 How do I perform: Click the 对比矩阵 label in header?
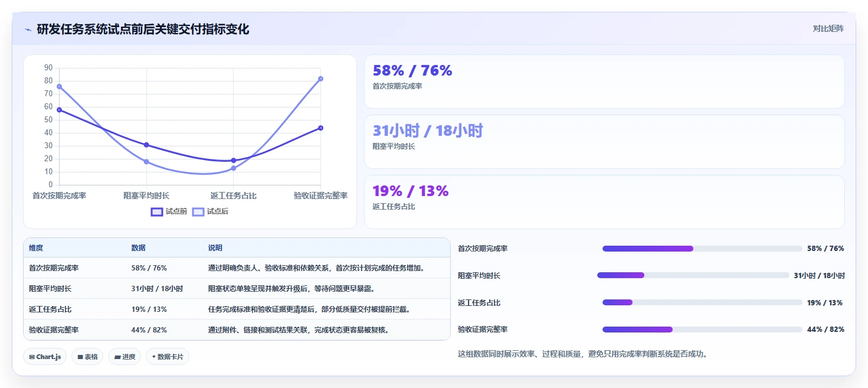pyautogui.click(x=828, y=29)
